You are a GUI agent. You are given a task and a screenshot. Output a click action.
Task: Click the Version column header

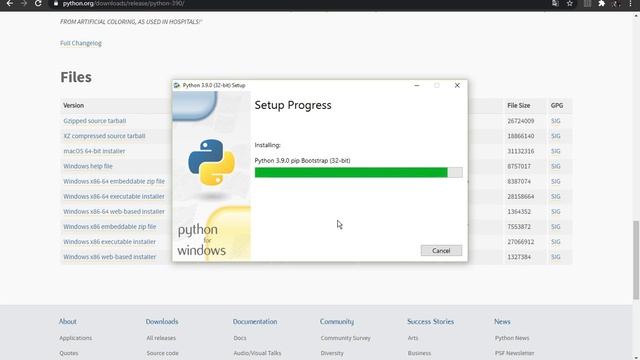(x=73, y=105)
